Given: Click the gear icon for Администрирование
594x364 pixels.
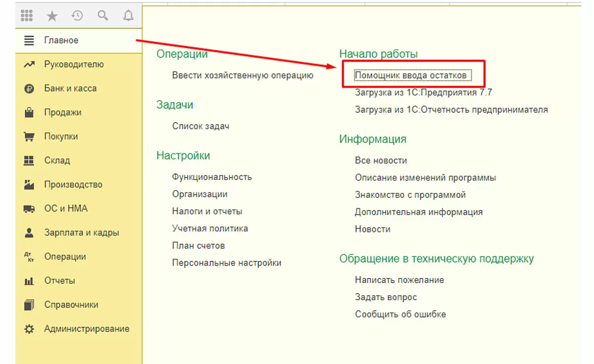Looking at the screenshot, I should point(29,329).
